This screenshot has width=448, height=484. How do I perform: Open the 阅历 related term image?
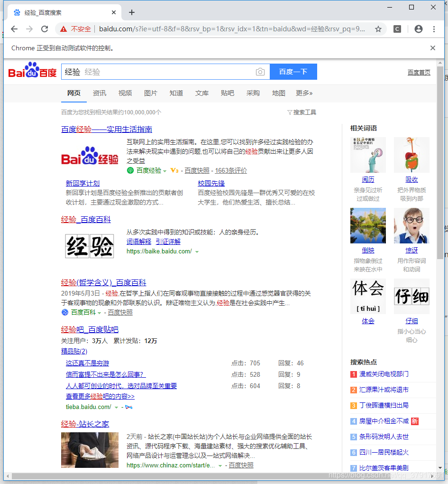click(x=368, y=155)
